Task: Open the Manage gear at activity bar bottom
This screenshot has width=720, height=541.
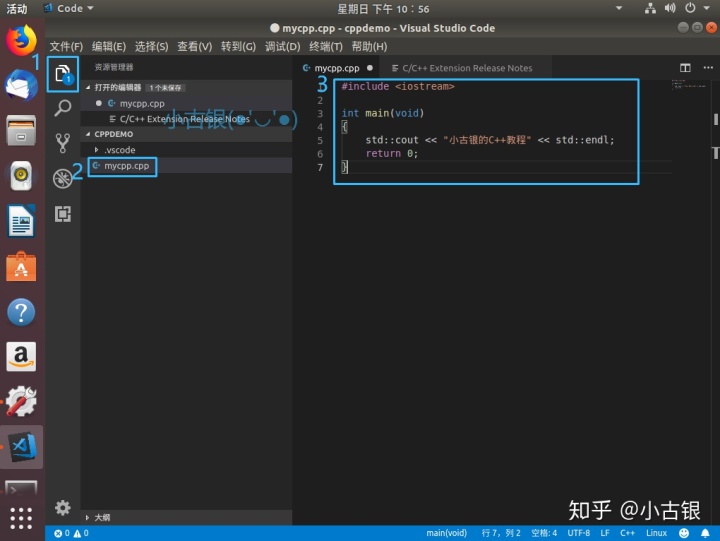Action: pyautogui.click(x=62, y=508)
